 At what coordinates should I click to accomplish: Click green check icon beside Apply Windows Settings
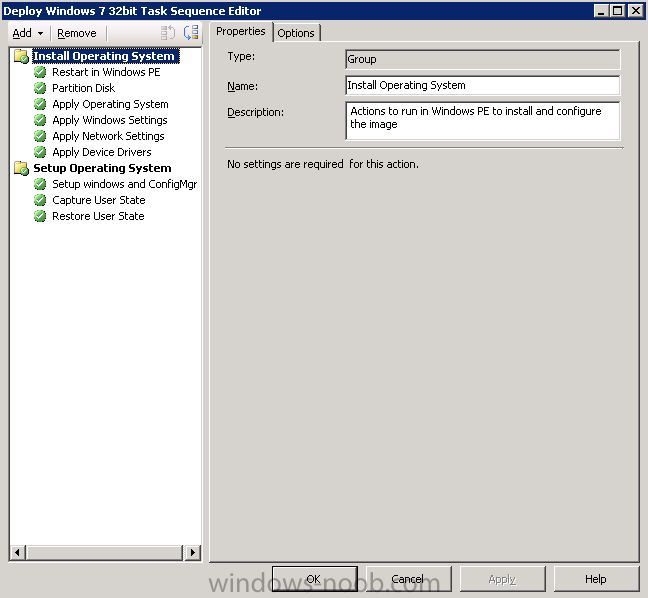[40, 120]
